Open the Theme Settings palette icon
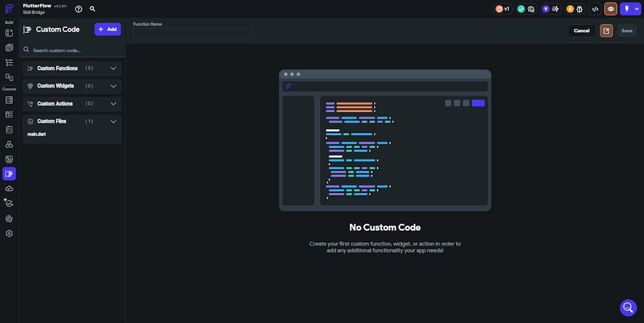 click(9, 219)
